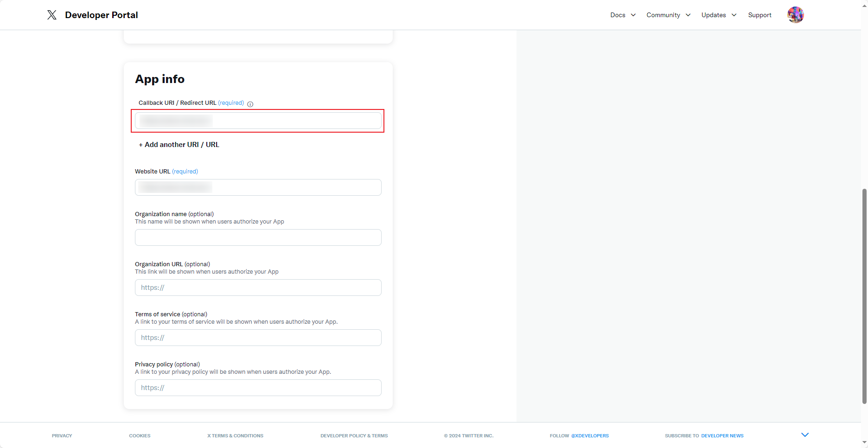This screenshot has width=868, height=448.
Task: Focus the Website URL field
Action: click(258, 187)
